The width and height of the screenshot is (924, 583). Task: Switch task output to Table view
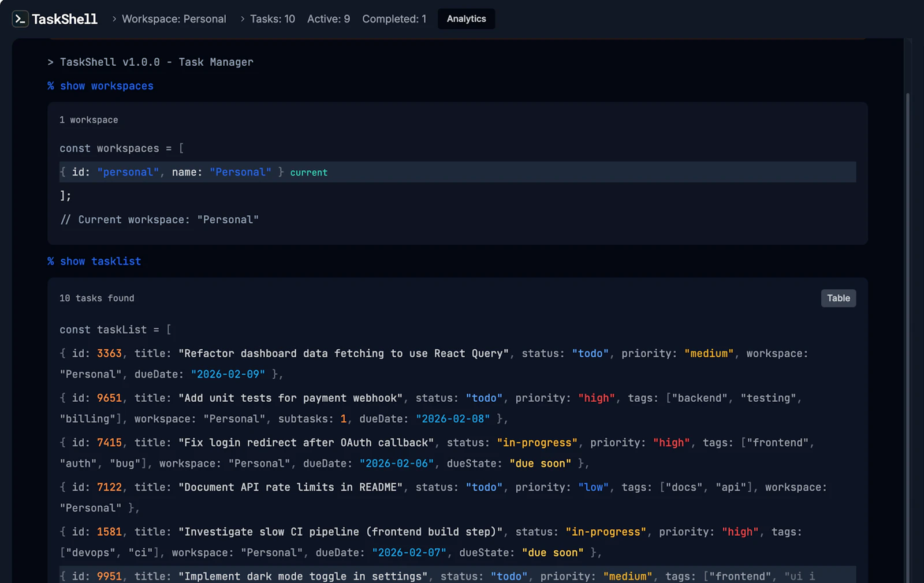click(838, 298)
